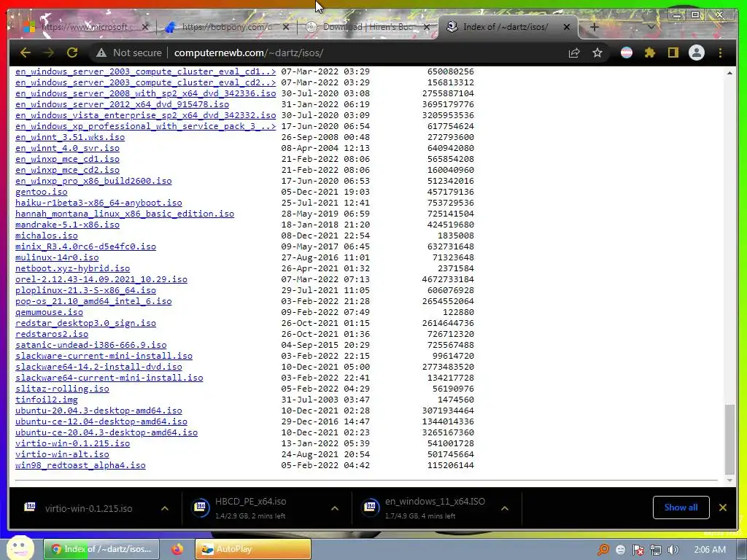This screenshot has width=747, height=560.
Task: Close the downloads shelf bar
Action: tap(723, 507)
